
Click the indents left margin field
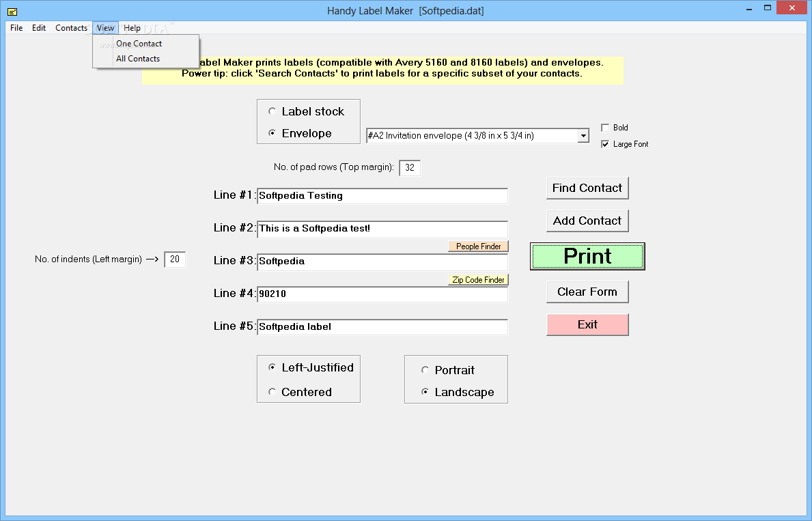175,259
